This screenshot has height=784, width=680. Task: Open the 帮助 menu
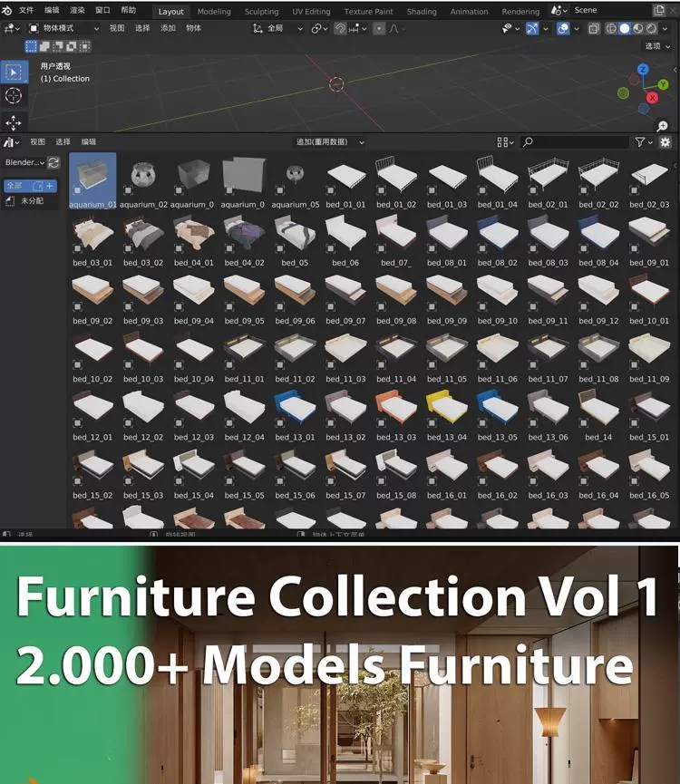point(128,10)
